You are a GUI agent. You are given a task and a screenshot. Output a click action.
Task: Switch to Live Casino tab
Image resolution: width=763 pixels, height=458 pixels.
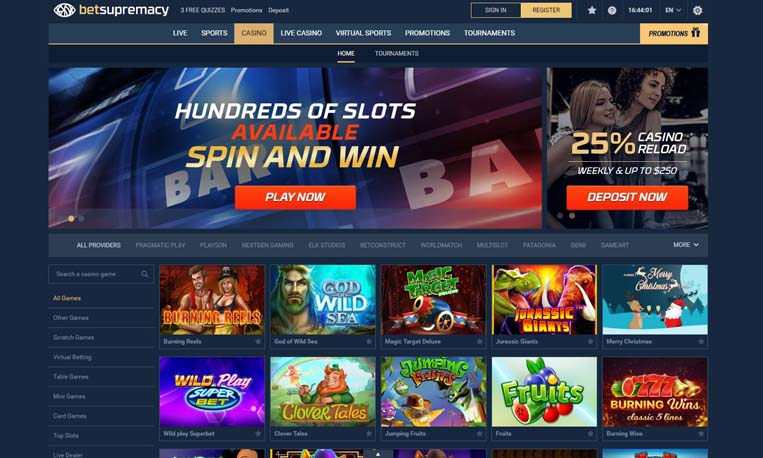point(301,33)
